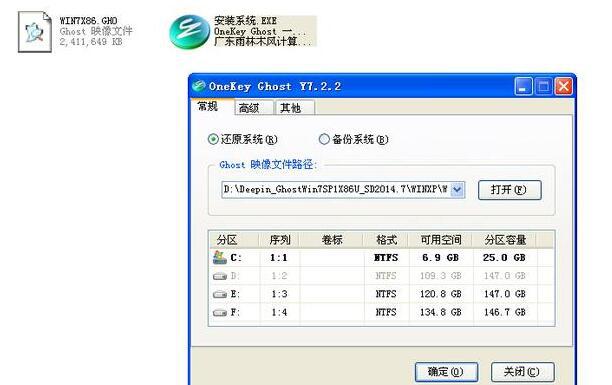Select the 备份系统(B) radio button
The height and width of the screenshot is (385, 612).
(324, 139)
